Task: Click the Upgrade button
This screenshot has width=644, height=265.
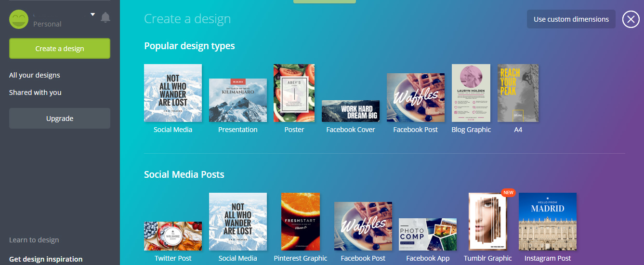Action: [x=60, y=119]
